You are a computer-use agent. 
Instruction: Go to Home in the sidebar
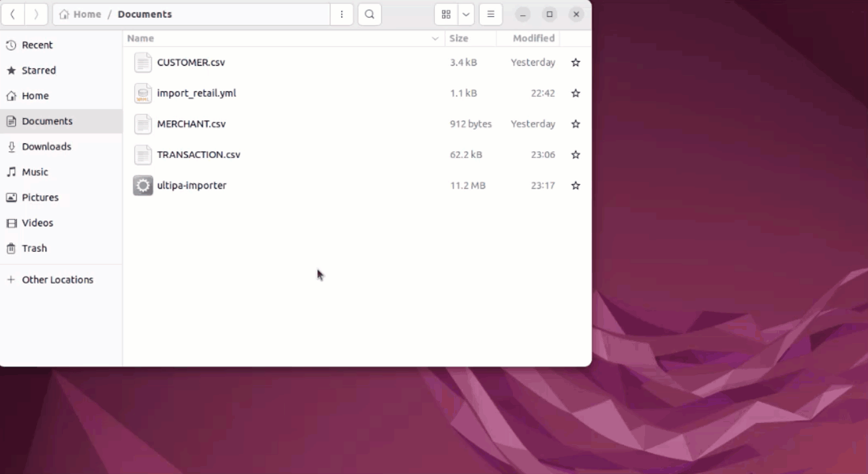tap(61, 96)
